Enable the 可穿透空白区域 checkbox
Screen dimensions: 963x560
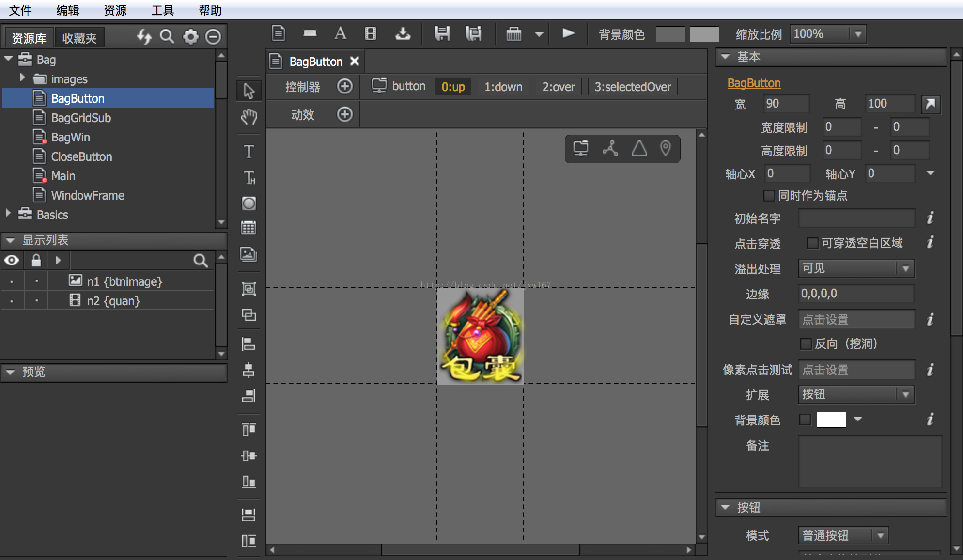[x=812, y=243]
